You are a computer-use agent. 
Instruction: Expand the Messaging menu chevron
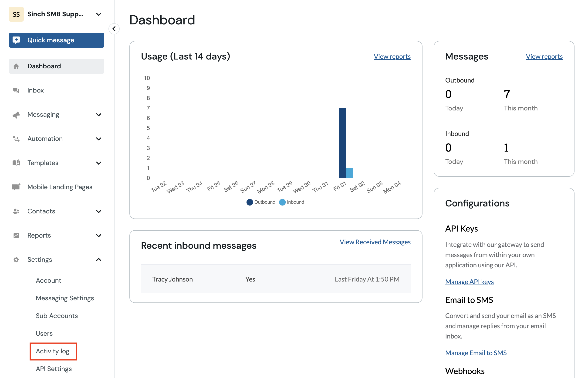pos(99,115)
